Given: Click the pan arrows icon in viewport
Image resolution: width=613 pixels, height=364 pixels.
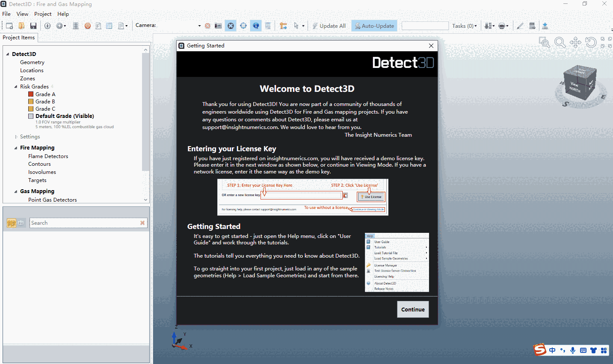Looking at the screenshot, I should pos(575,42).
